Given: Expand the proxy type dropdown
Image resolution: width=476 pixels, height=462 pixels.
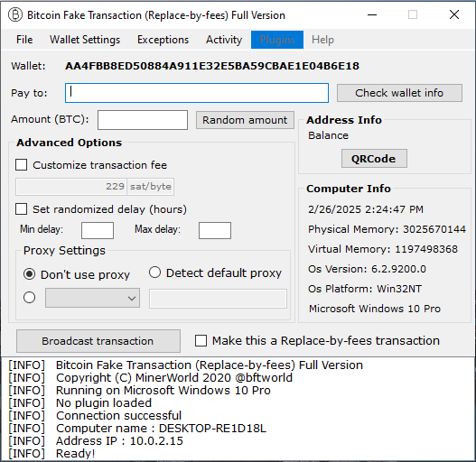Looking at the screenshot, I should pos(93,298).
